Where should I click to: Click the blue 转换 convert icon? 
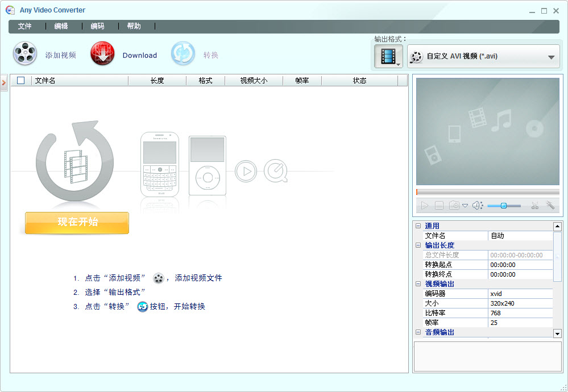coord(183,55)
